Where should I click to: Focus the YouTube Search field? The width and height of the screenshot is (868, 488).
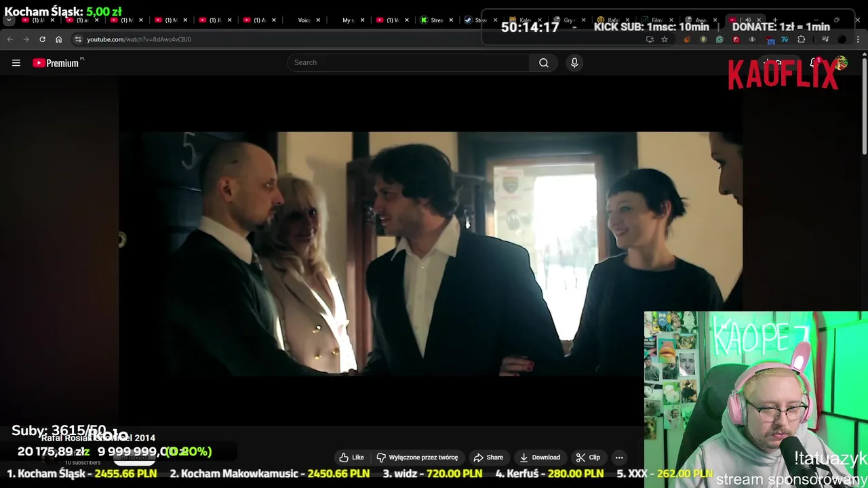tap(408, 62)
